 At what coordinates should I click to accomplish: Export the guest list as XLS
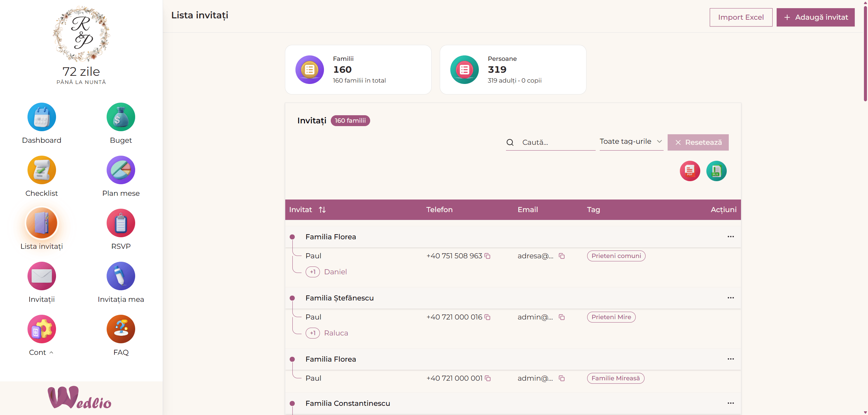coord(716,171)
